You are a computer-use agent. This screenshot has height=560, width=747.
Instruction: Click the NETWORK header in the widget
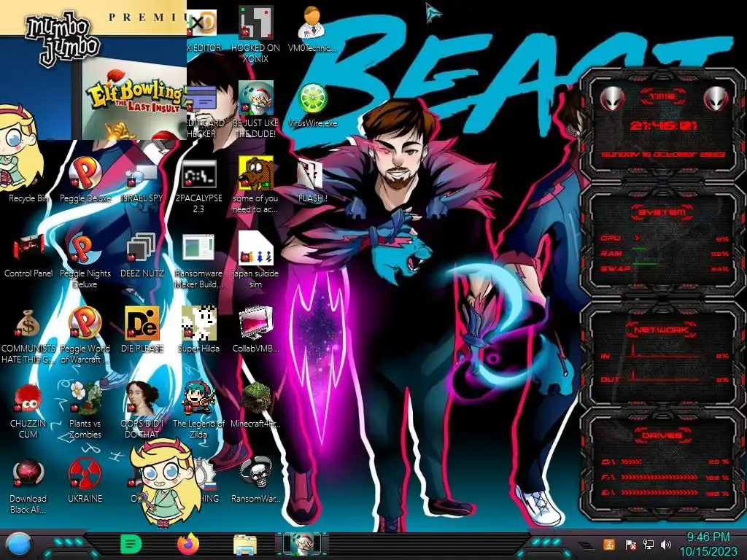pyautogui.click(x=662, y=330)
